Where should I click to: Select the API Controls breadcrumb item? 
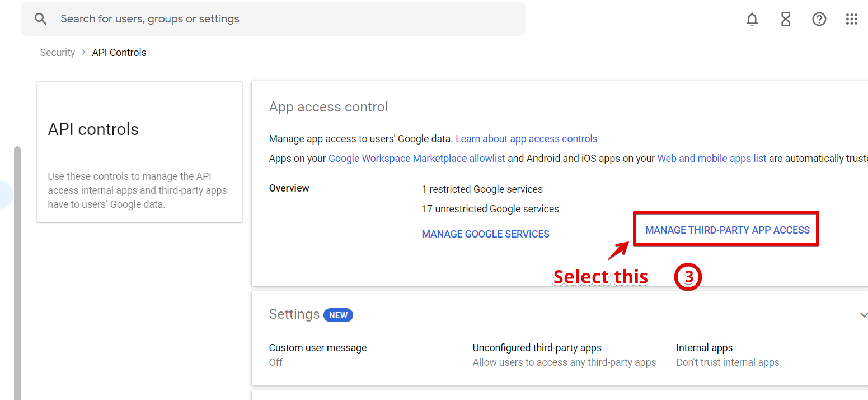(119, 53)
